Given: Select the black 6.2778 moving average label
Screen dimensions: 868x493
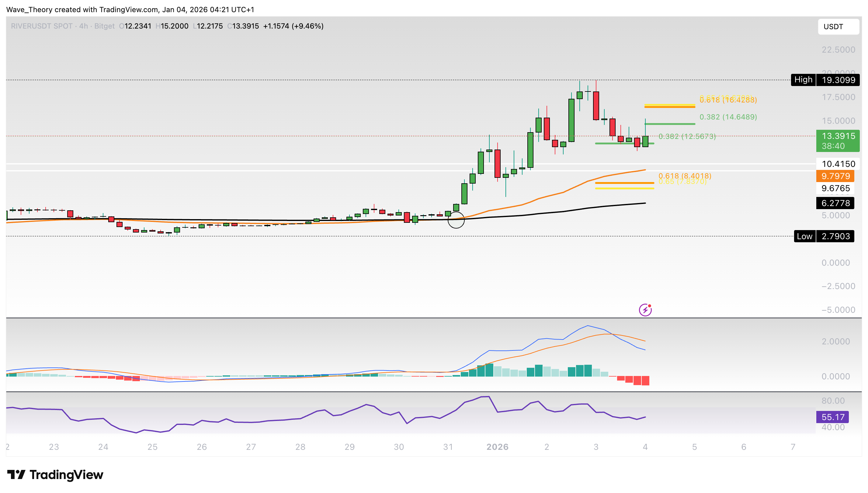Looking at the screenshot, I should point(835,203).
